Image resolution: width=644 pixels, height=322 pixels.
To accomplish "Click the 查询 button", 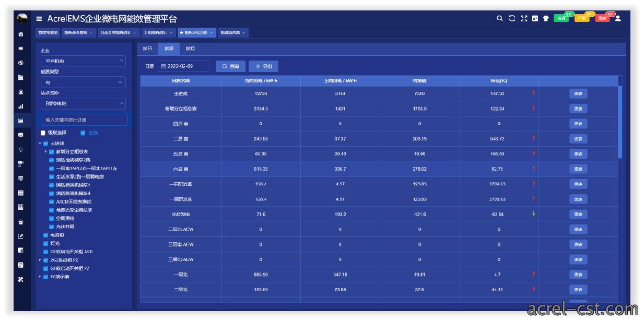I will click(230, 66).
